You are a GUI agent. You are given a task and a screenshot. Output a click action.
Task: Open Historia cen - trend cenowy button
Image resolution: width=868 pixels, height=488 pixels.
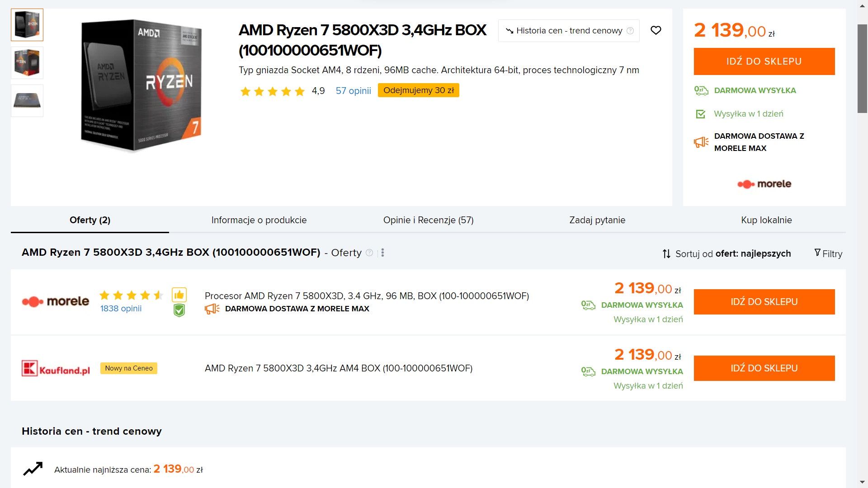coord(569,31)
